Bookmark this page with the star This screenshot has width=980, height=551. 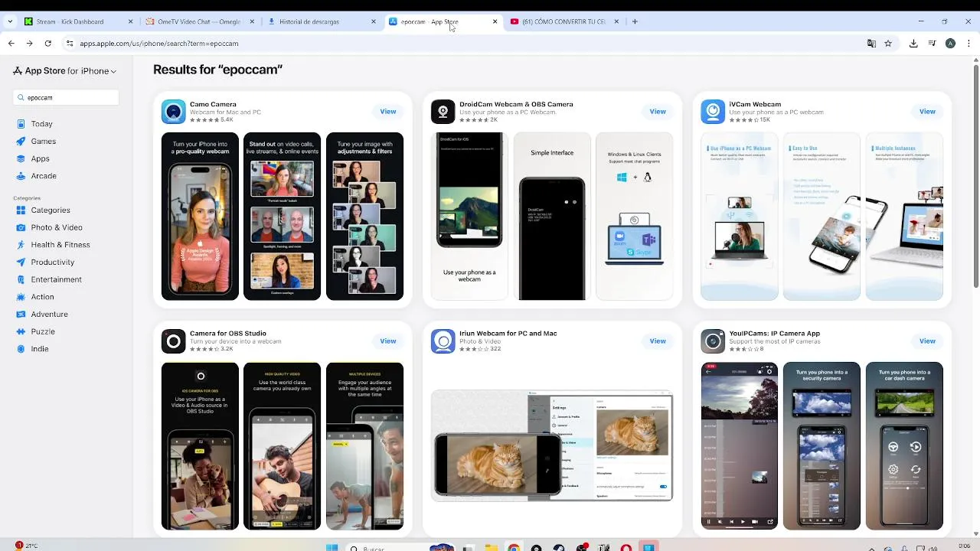[x=888, y=44]
